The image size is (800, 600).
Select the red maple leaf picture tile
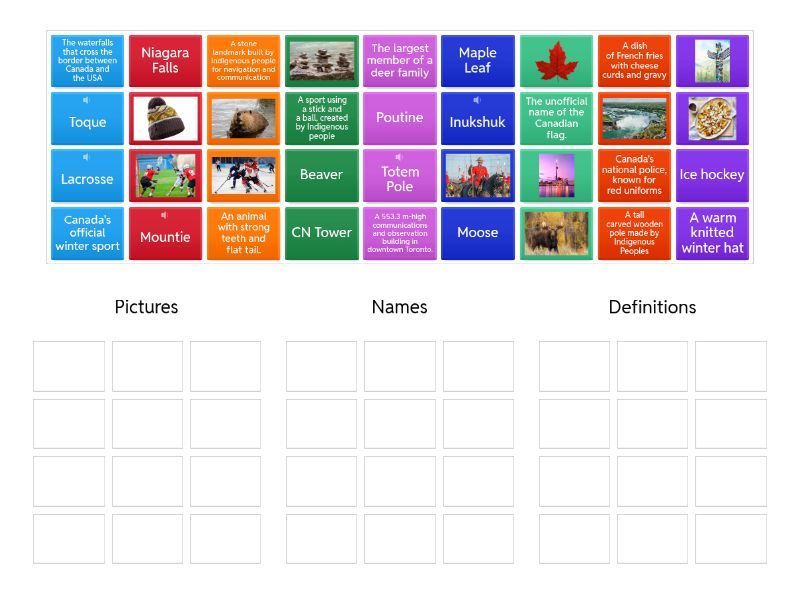point(556,62)
